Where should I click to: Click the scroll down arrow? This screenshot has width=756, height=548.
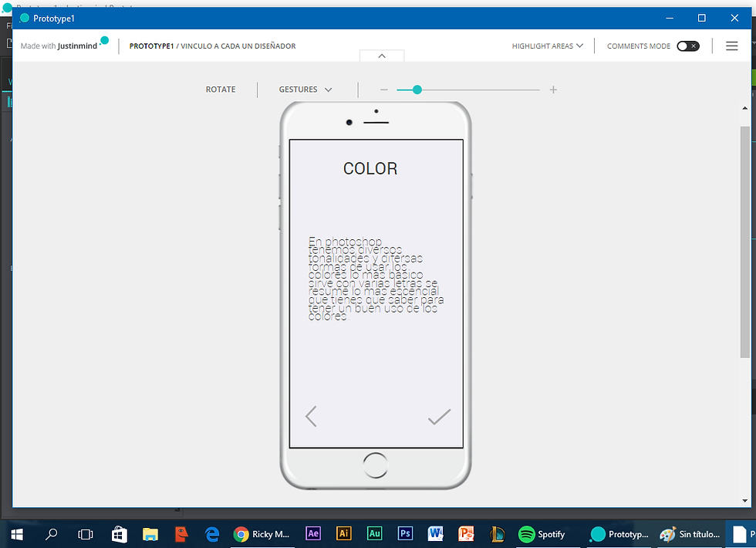(x=745, y=501)
